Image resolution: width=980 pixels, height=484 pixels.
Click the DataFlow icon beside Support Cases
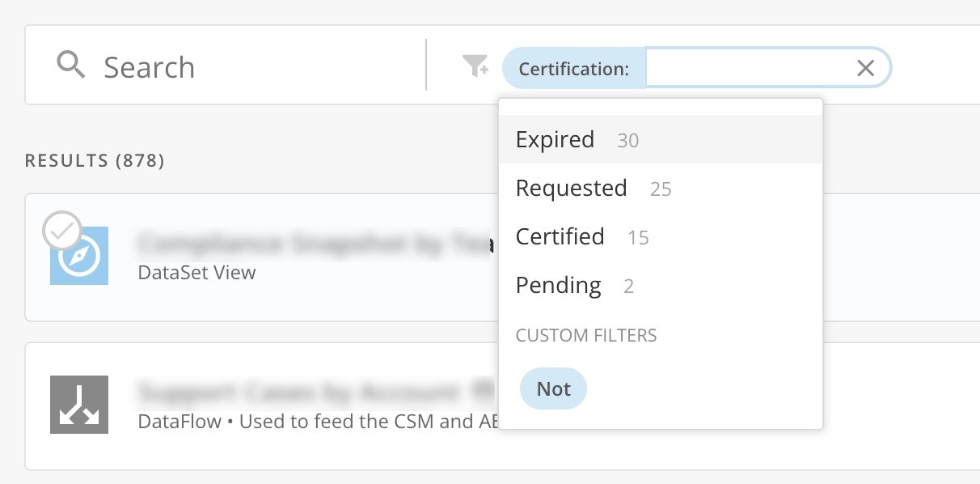click(x=78, y=406)
